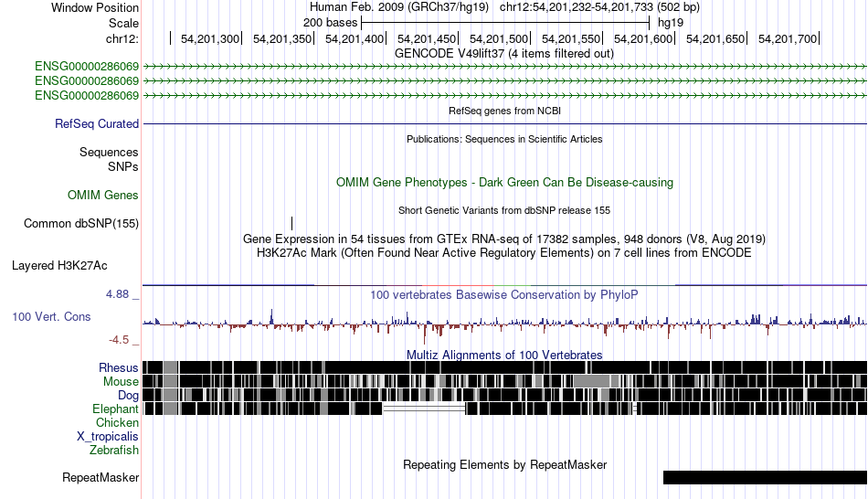Screen dimensions: 868x499
Task: Open GTEx Gene Expression track title
Action: [504, 239]
